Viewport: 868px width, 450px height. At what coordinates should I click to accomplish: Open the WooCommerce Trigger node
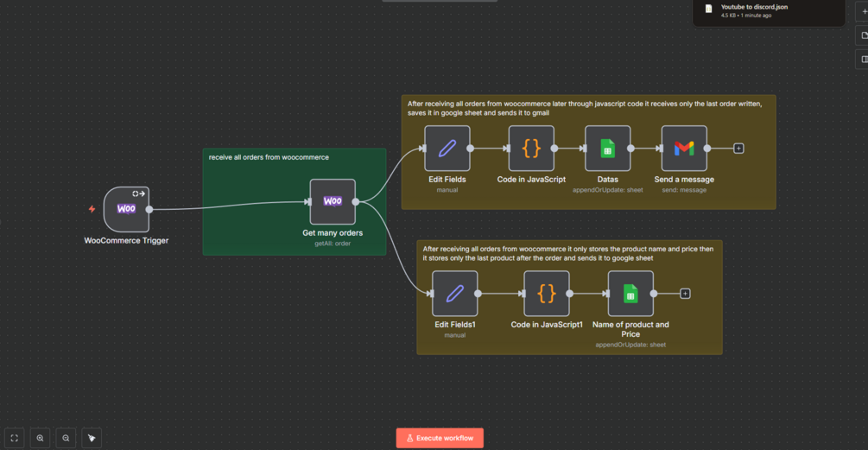tap(126, 209)
